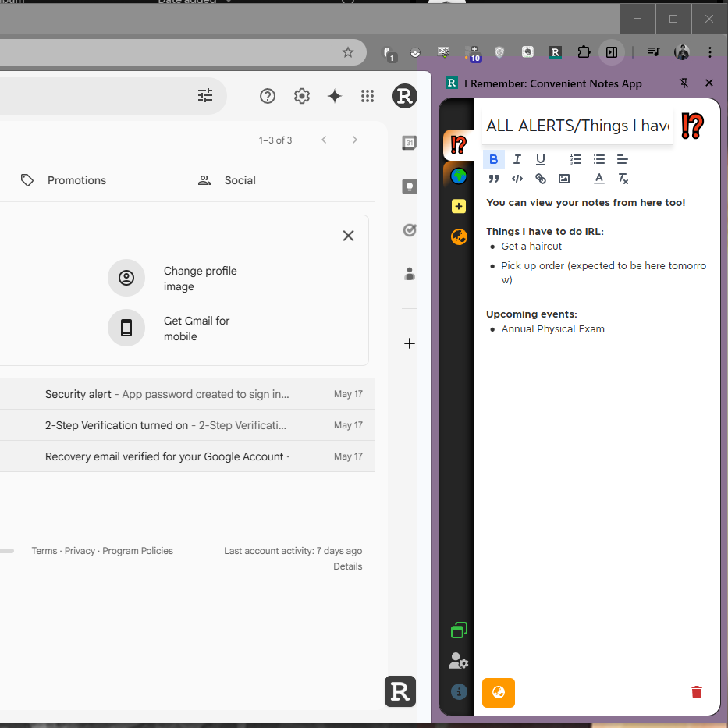
Task: Click the floating R button at bottom of Gmail
Action: pos(400,691)
